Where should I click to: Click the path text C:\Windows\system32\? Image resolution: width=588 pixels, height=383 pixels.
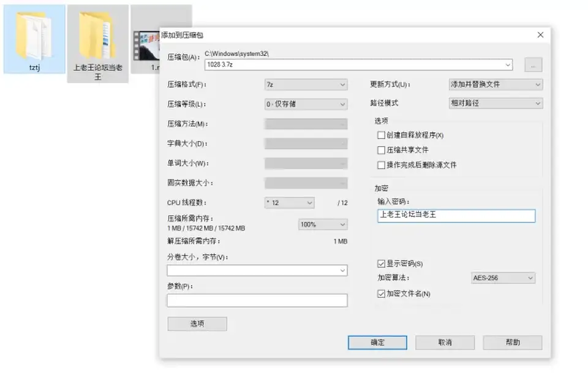[236, 54]
